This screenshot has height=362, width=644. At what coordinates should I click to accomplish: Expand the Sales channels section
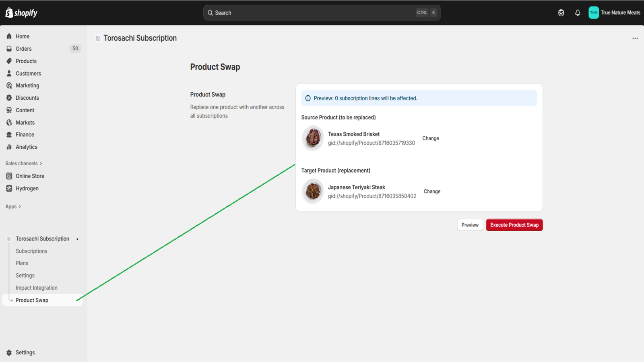pyautogui.click(x=24, y=164)
